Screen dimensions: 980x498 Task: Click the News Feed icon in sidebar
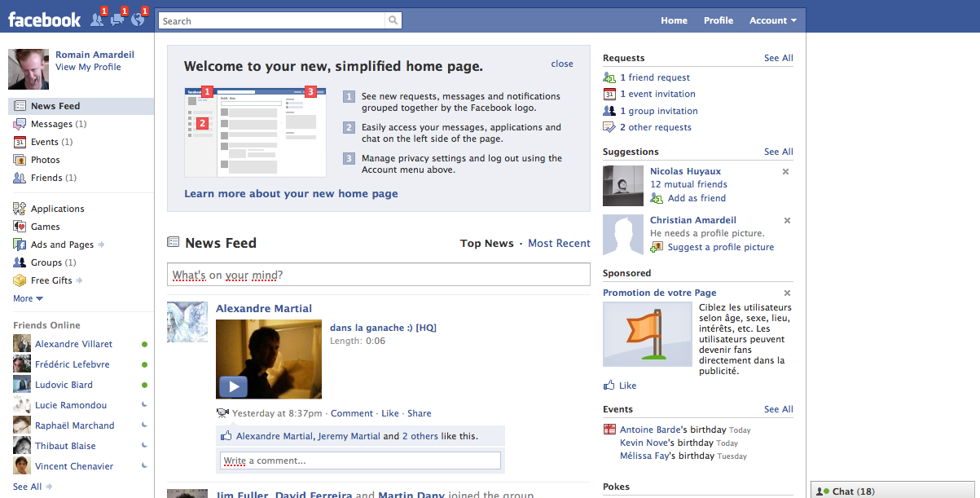tap(20, 106)
